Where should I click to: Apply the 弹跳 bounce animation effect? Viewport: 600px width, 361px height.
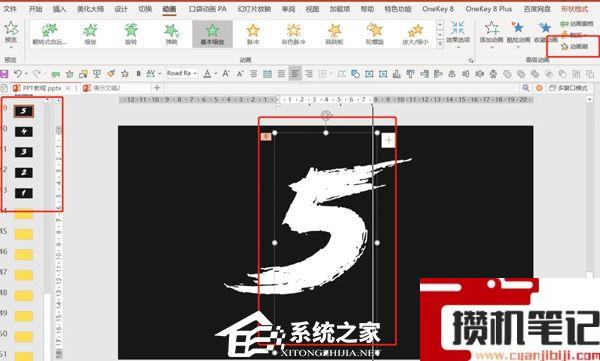(x=172, y=34)
